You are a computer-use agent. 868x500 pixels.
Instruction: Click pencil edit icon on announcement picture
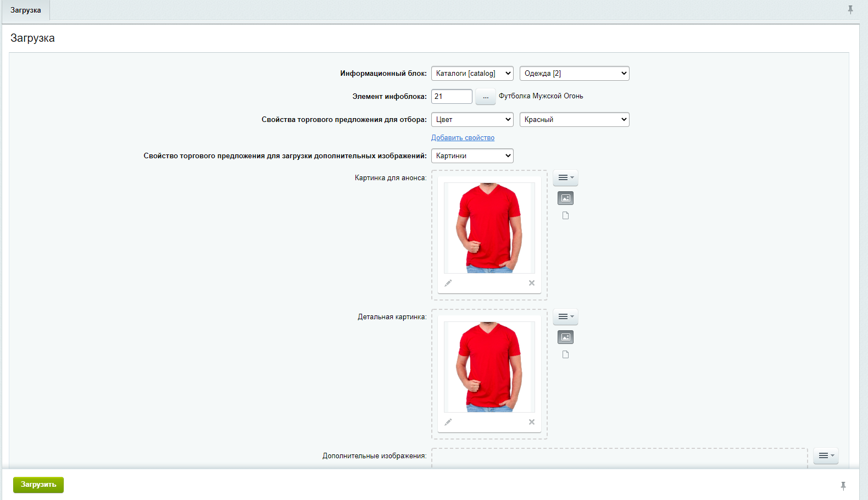pos(448,283)
